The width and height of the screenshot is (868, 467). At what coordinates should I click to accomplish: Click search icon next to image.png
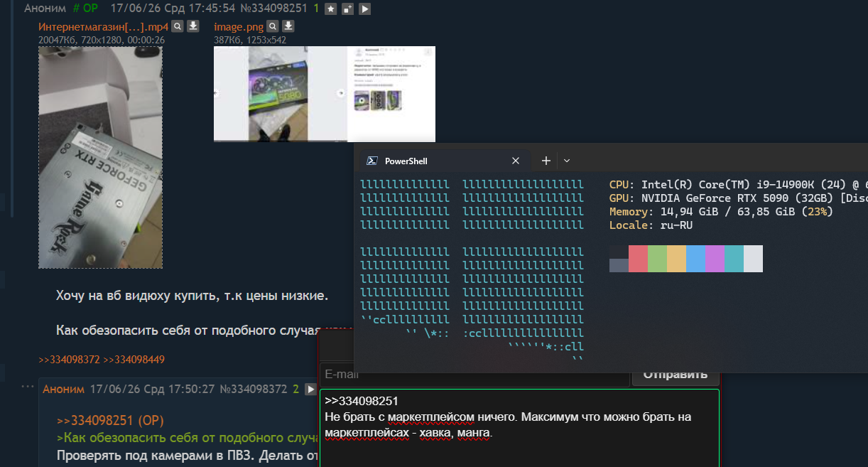coord(273,26)
